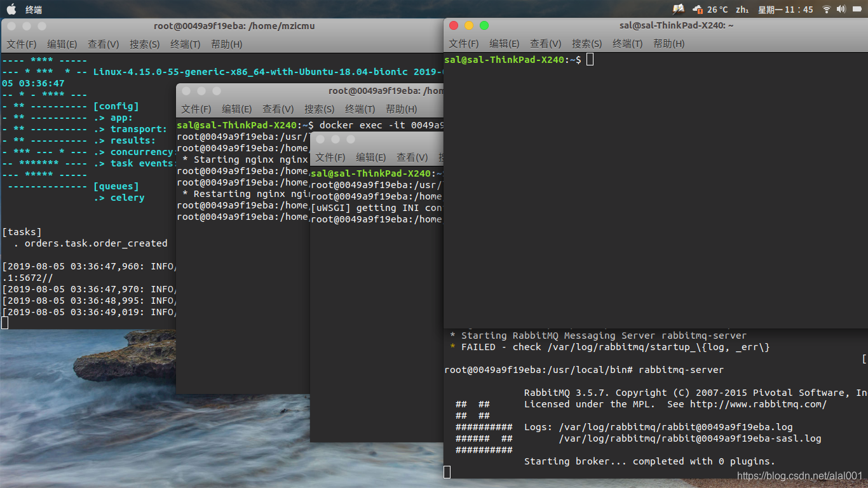Open the Wi-Fi network indicator
This screenshot has width=868, height=488.
click(x=826, y=9)
